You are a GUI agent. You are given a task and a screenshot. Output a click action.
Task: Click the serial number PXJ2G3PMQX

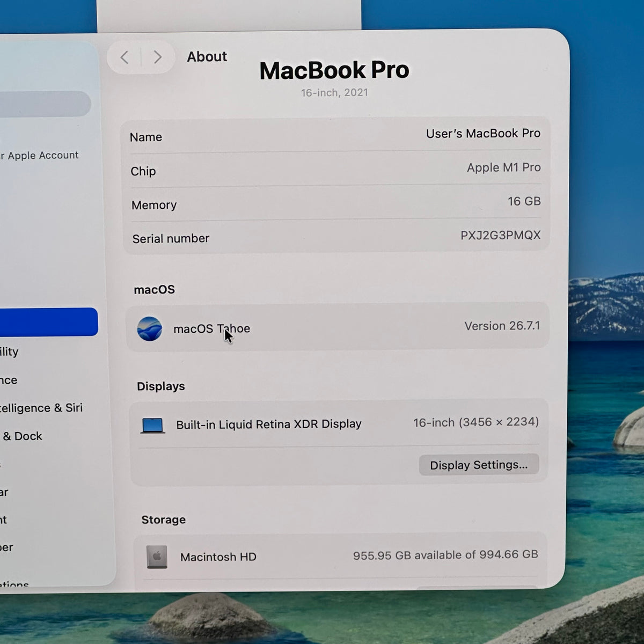(x=500, y=235)
